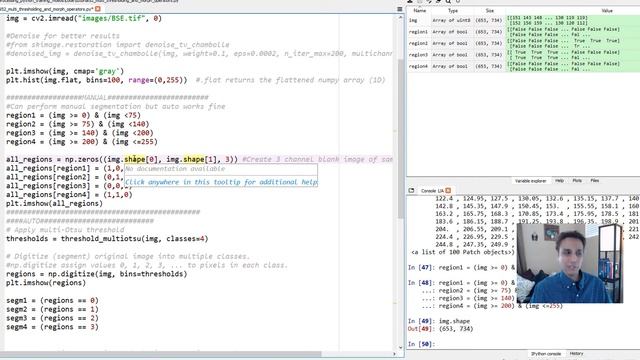This screenshot has height=360, width=640.
Task: Open the img value cell array preview
Action: click(573, 20)
